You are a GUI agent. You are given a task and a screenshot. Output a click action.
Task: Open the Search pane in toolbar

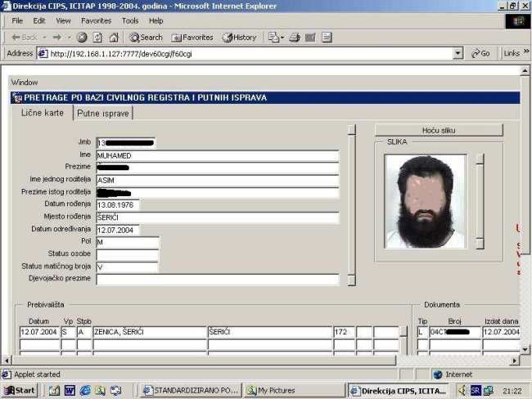146,38
